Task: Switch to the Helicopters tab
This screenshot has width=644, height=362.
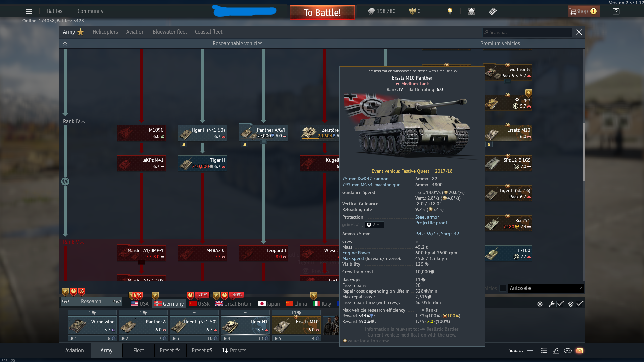Action: [105, 32]
